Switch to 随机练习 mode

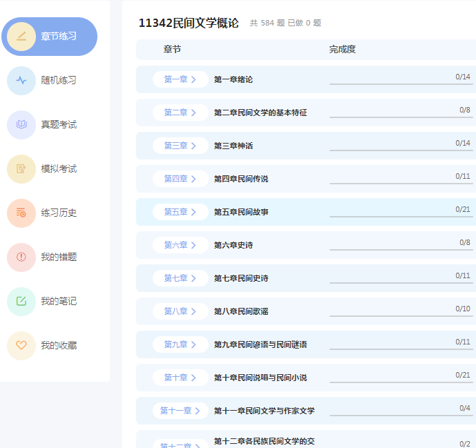click(x=59, y=80)
